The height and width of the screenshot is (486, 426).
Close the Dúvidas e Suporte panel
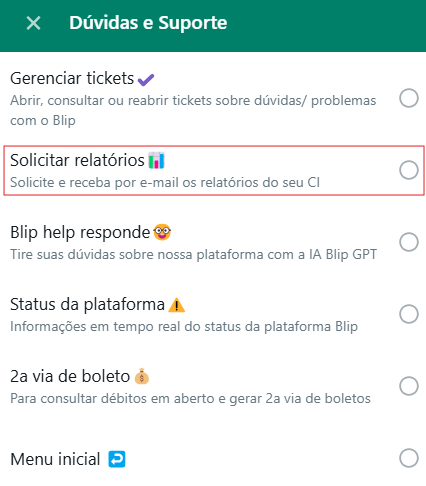coord(33,23)
